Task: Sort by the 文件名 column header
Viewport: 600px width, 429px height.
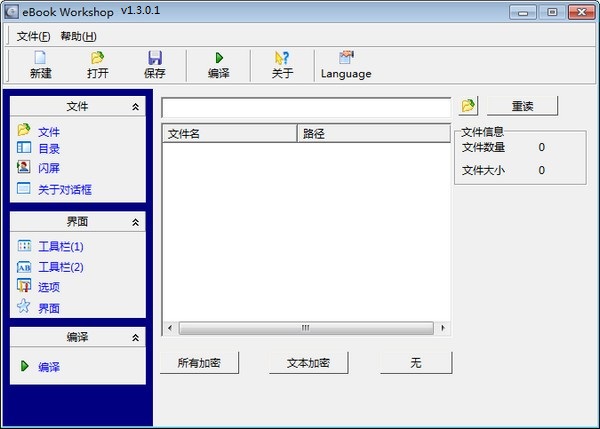Action: click(230, 134)
